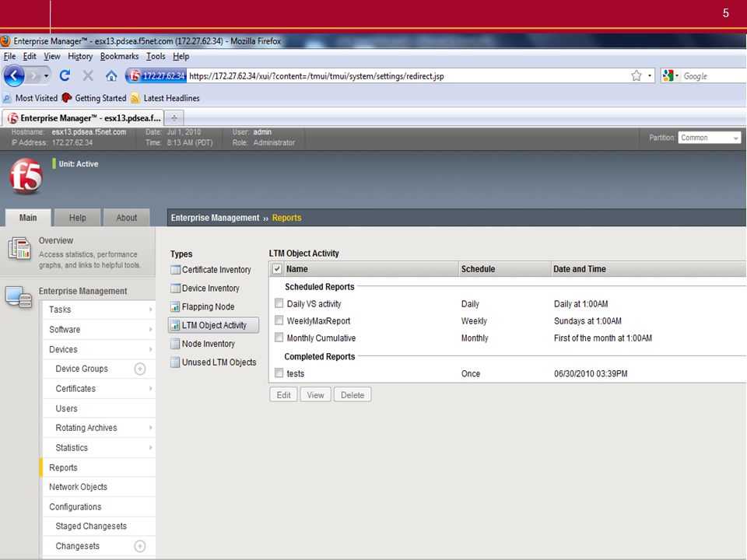Click the View button below the table

point(315,395)
